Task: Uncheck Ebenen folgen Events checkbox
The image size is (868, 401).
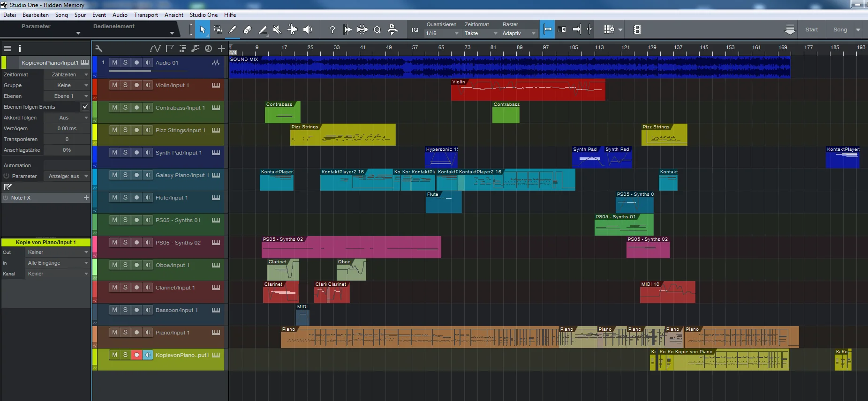Action: point(85,107)
